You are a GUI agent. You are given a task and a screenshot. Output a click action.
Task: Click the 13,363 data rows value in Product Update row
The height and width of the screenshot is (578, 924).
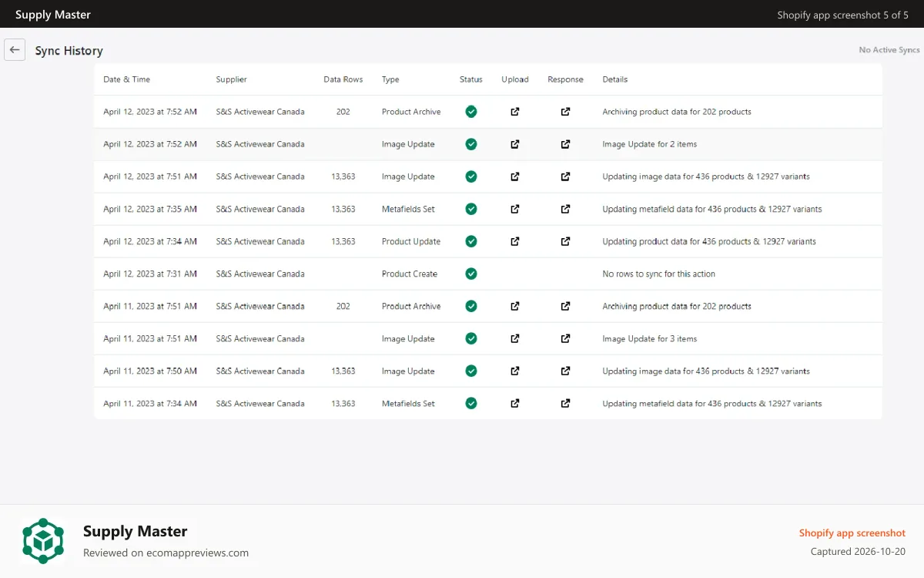click(x=343, y=241)
